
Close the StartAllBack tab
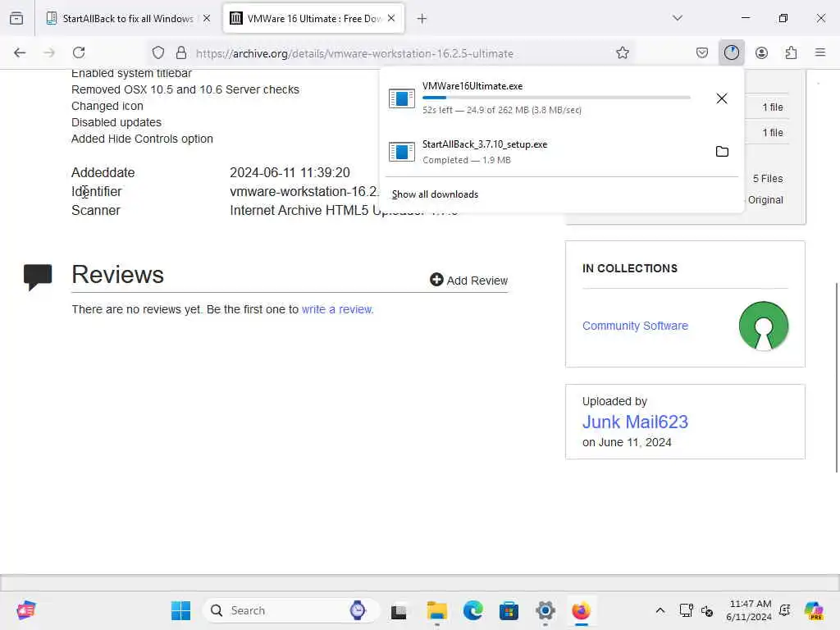point(207,18)
